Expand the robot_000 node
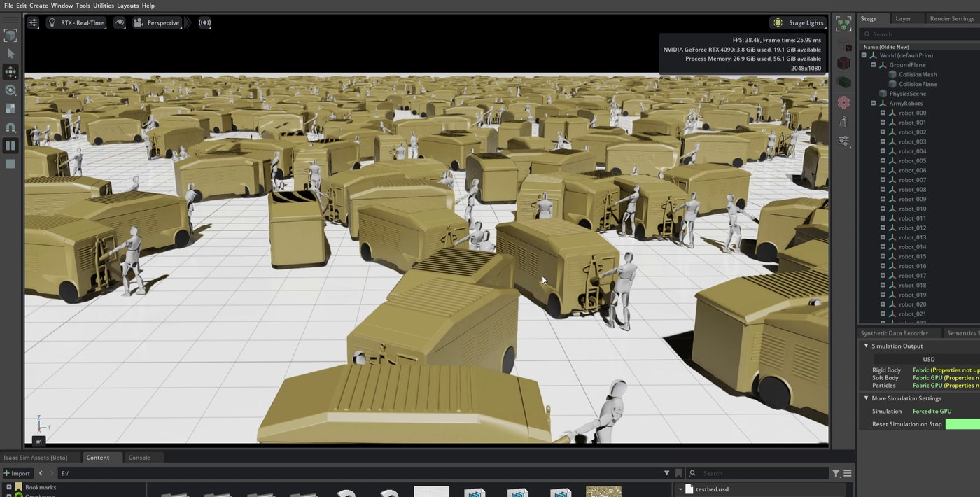 tap(883, 113)
